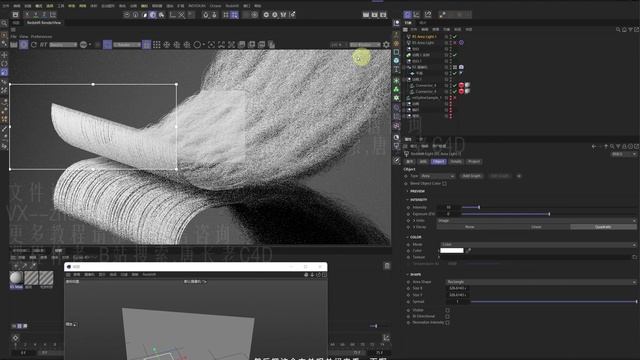Adjust the Intensity slider

pos(549,207)
